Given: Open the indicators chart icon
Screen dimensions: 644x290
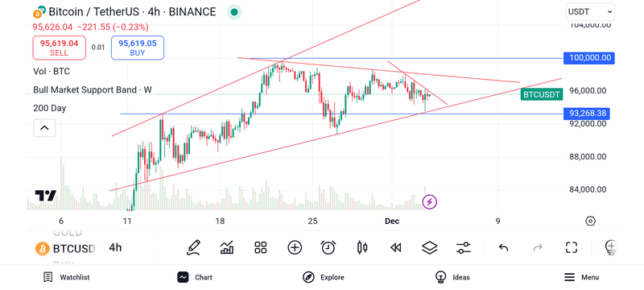Looking at the screenshot, I should (x=227, y=247).
